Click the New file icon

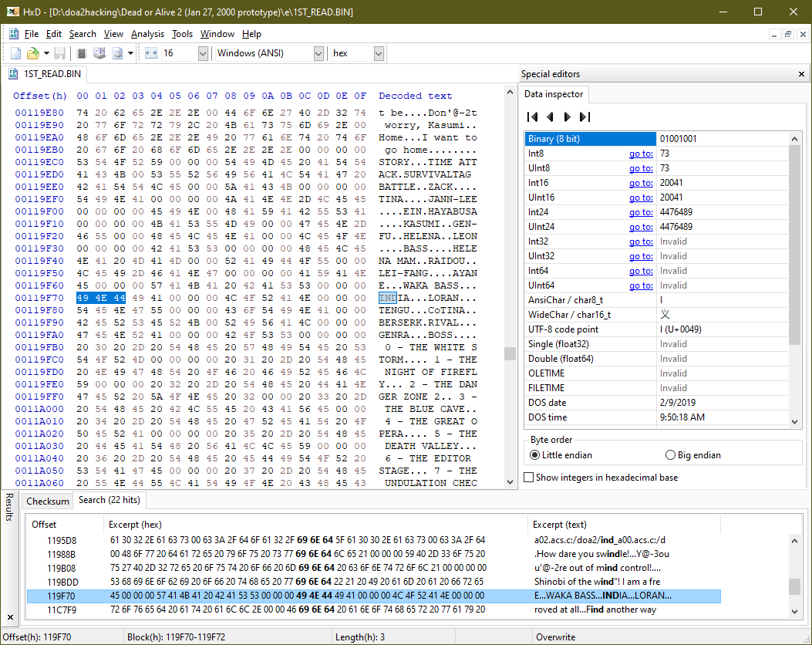[x=15, y=53]
